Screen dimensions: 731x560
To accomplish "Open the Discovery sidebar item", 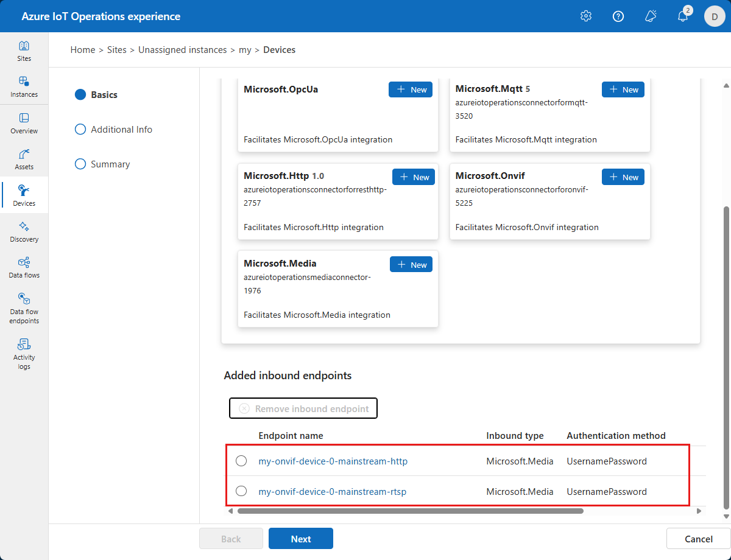I will coord(24,232).
